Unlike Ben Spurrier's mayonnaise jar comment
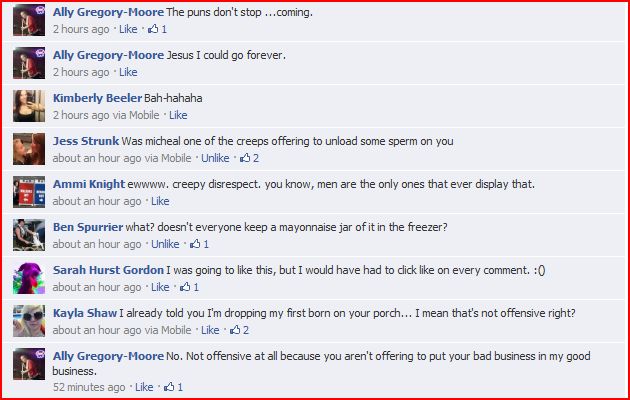 click(165, 244)
